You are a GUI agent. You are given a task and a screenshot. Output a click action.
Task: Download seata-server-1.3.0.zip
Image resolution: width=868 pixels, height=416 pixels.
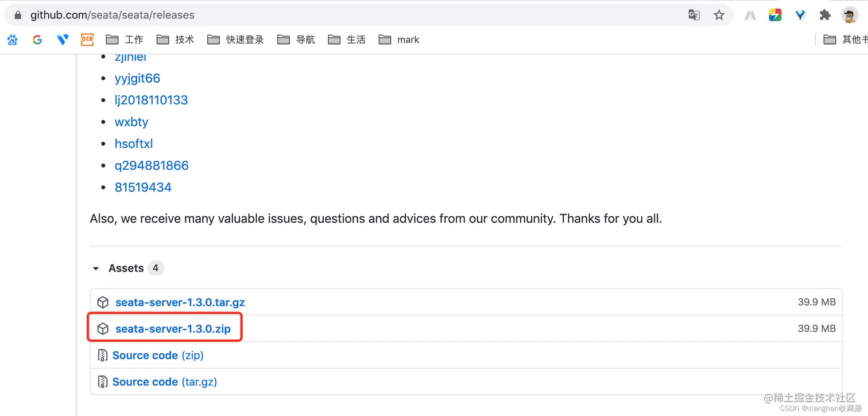(173, 329)
